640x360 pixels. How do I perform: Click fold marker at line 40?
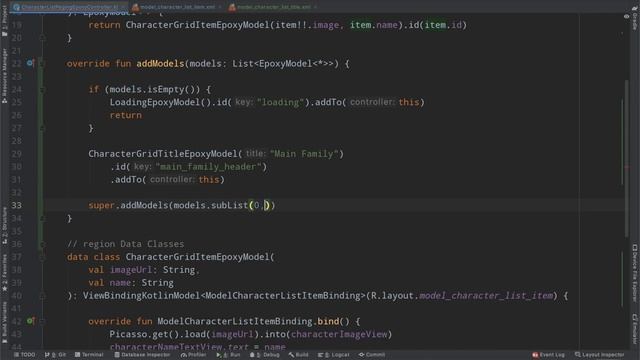[42, 296]
